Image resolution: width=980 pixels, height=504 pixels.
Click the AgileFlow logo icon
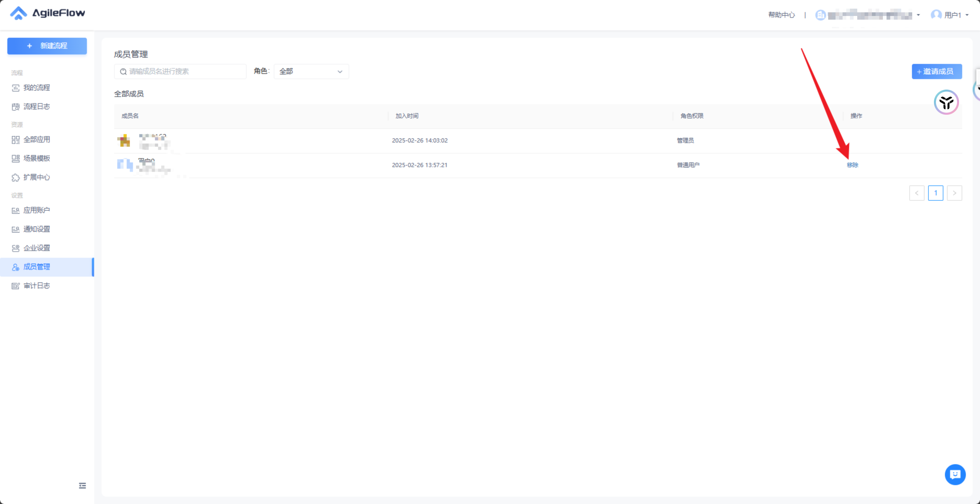pos(18,13)
